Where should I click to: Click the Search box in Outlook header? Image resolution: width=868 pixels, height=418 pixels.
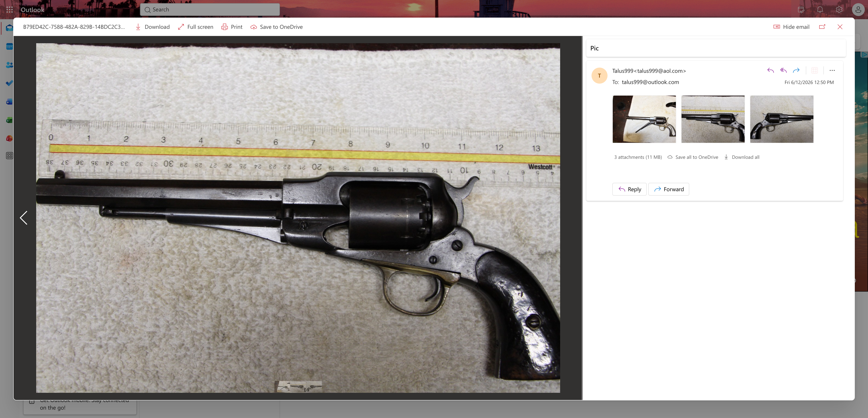pyautogui.click(x=210, y=10)
